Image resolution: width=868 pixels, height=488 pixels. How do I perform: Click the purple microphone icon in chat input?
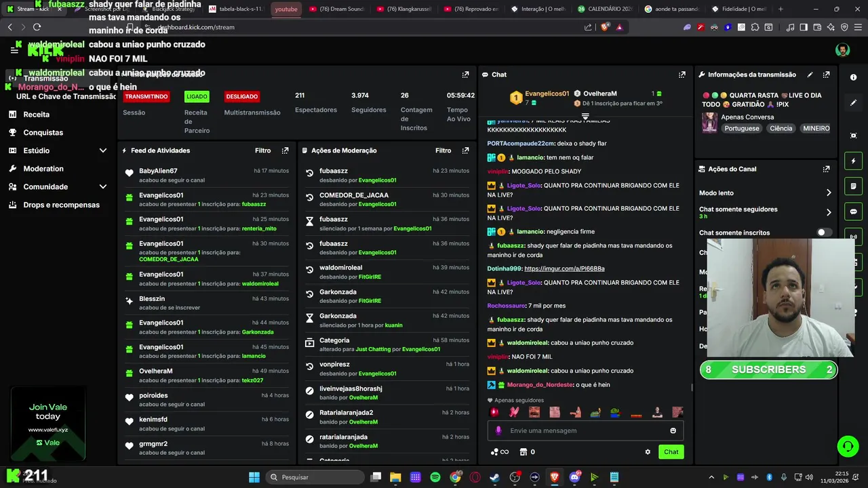pyautogui.click(x=498, y=430)
